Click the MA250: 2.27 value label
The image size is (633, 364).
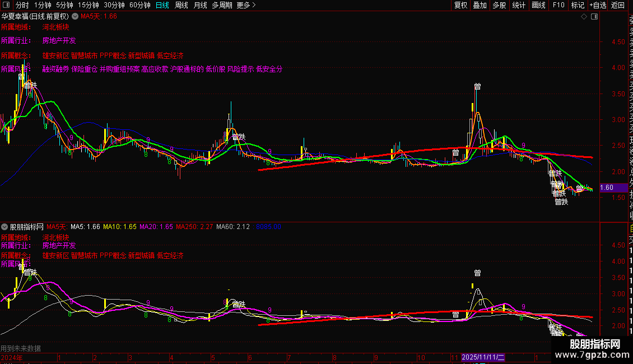tap(194, 227)
